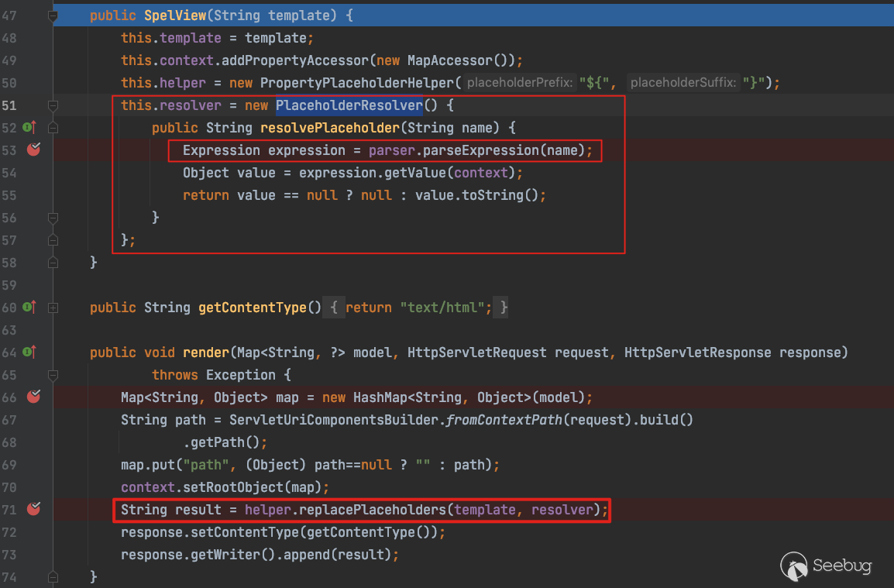Click the response.setContentType call on line 72
This screenshot has width=894, height=588.
point(210,532)
